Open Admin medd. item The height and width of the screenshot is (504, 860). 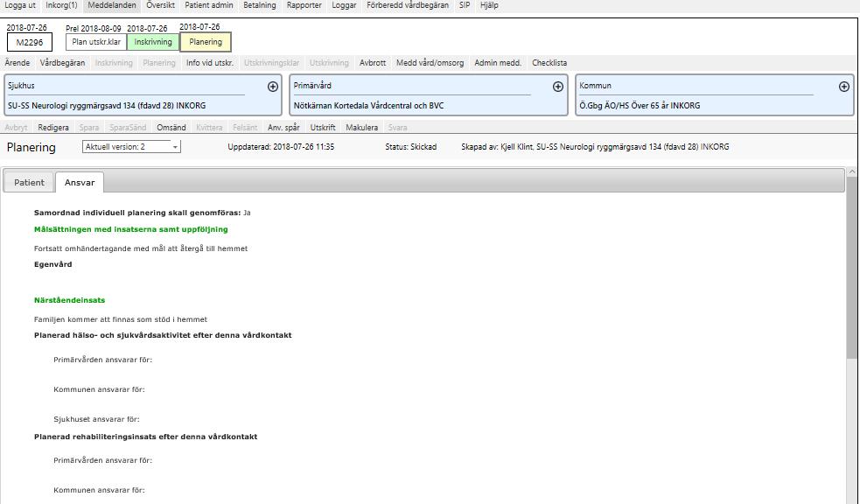(x=498, y=63)
